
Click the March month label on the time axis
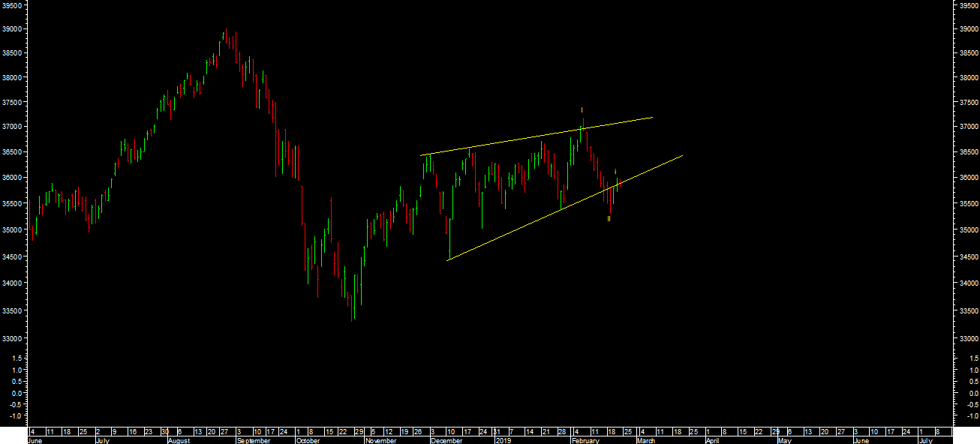tap(645, 441)
